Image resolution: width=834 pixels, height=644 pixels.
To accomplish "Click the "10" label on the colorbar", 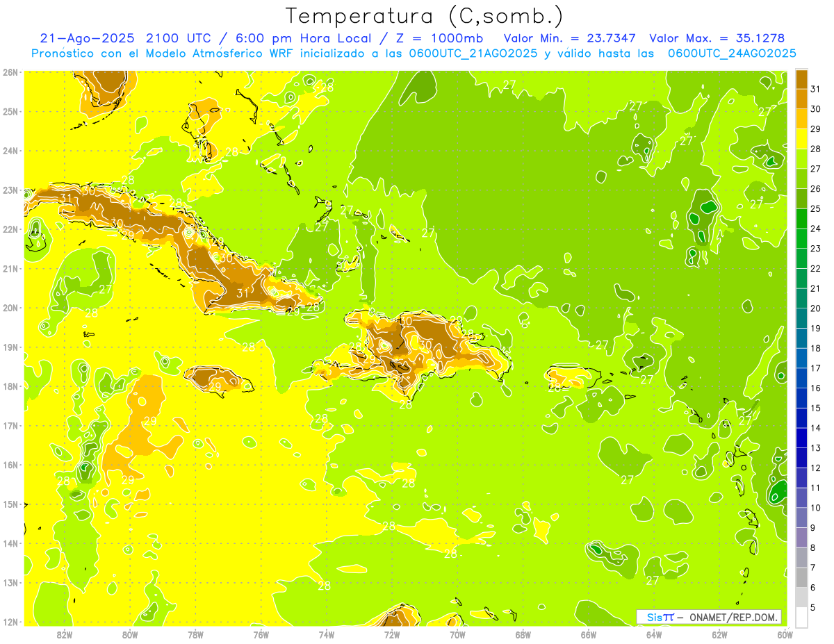I will tap(815, 508).
